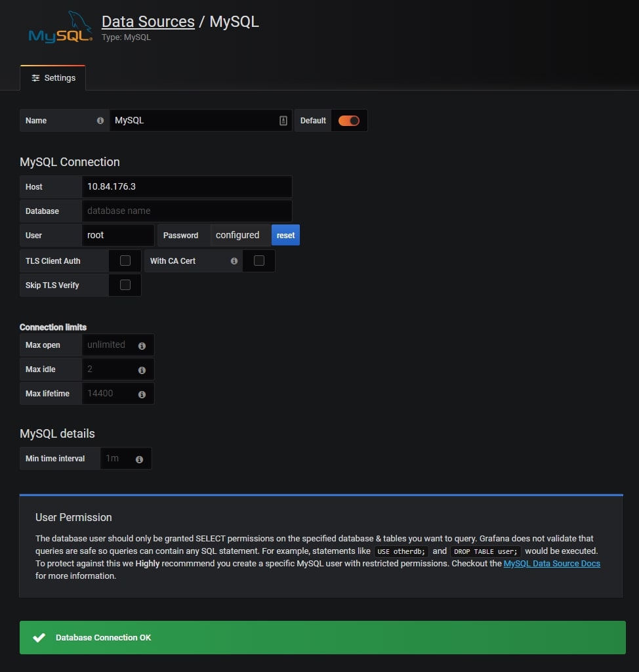Go to the Data Sources breadcrumb link
This screenshot has width=639, height=672.
(x=148, y=22)
